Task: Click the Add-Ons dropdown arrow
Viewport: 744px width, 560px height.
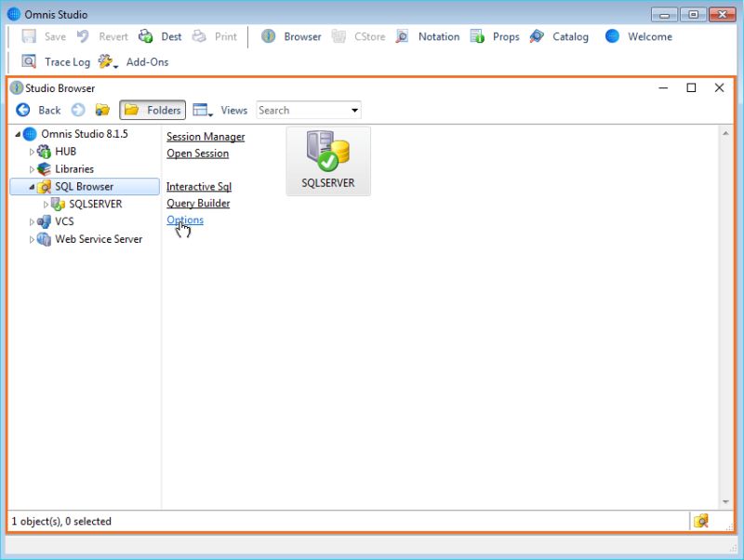Action: tap(115, 66)
